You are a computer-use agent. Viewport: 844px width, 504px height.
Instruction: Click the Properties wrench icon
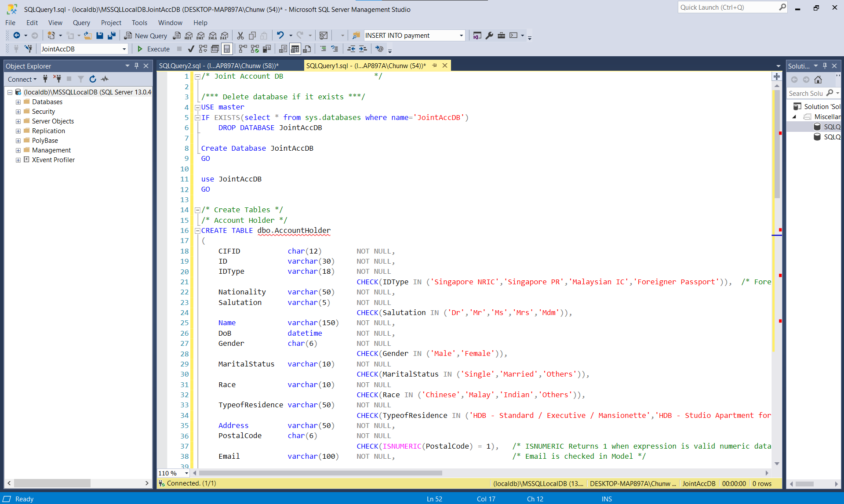click(x=489, y=36)
